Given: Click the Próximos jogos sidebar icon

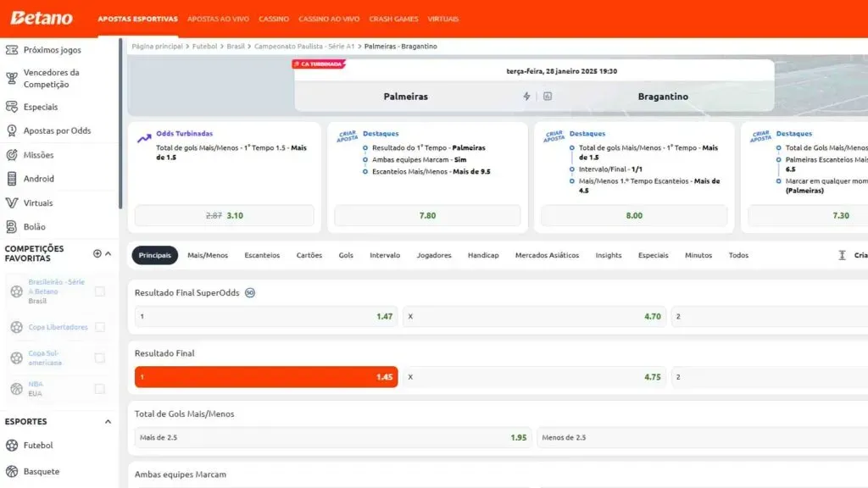Looking at the screenshot, I should (x=12, y=50).
